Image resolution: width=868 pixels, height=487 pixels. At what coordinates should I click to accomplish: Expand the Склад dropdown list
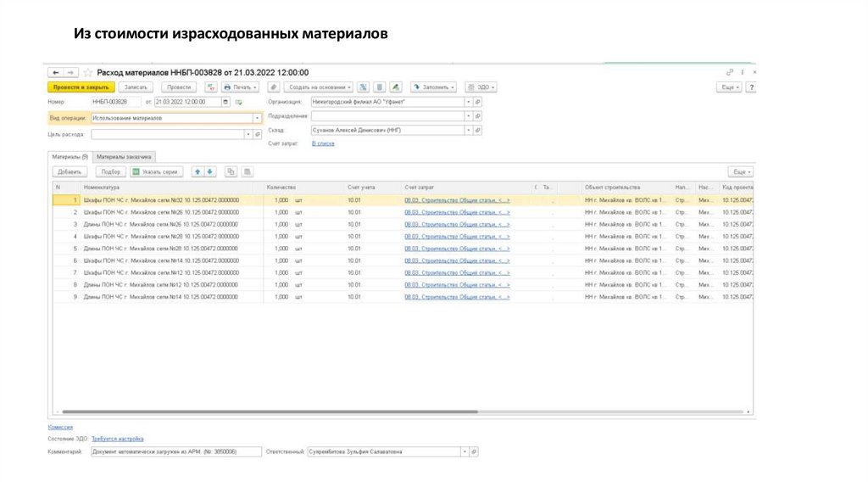468,131
